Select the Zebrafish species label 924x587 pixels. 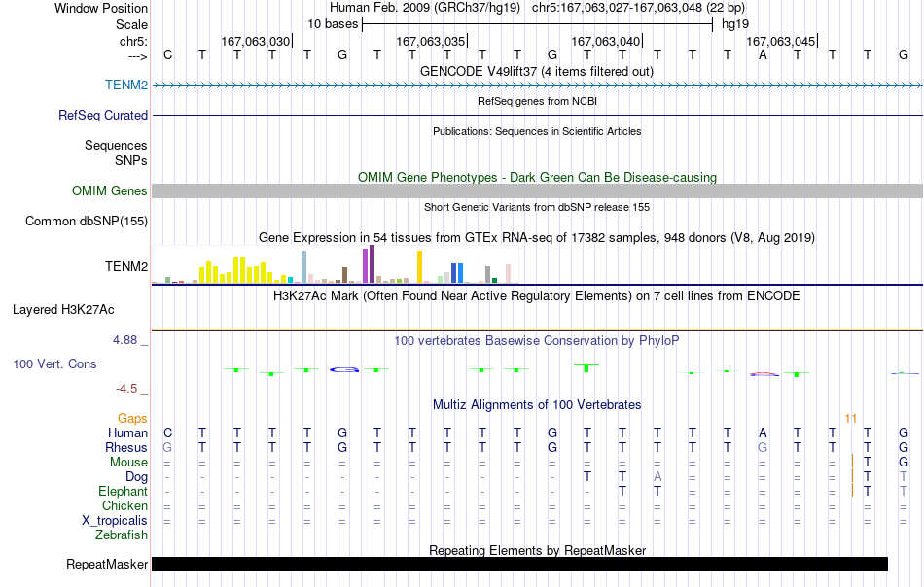(122, 535)
